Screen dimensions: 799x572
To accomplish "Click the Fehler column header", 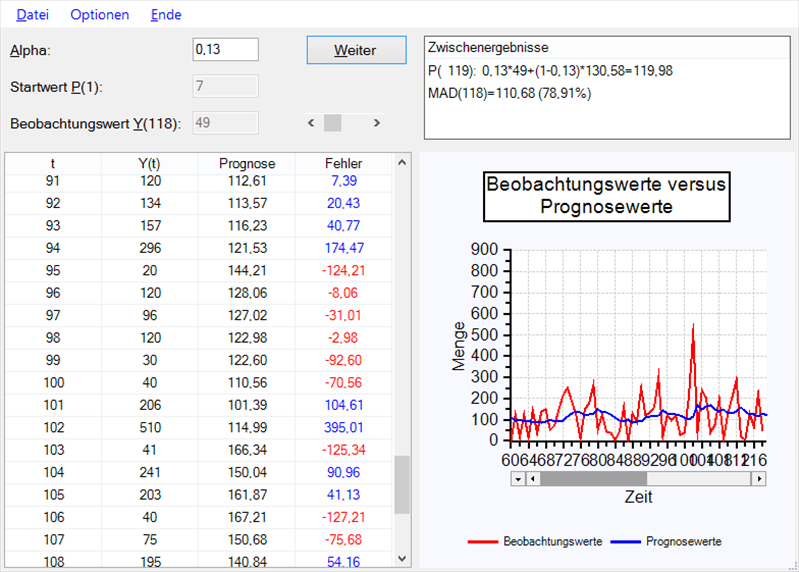I will (x=343, y=163).
